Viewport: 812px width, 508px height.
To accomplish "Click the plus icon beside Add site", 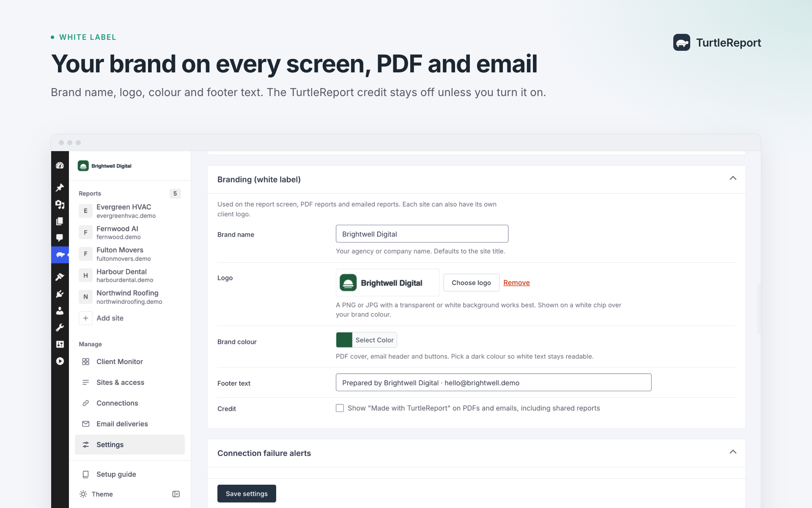I will [x=85, y=318].
